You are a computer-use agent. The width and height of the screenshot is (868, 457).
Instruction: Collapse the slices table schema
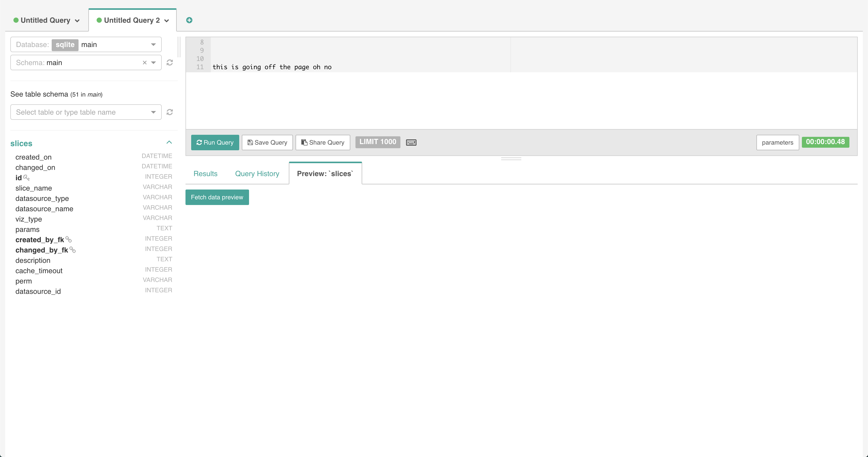(169, 143)
